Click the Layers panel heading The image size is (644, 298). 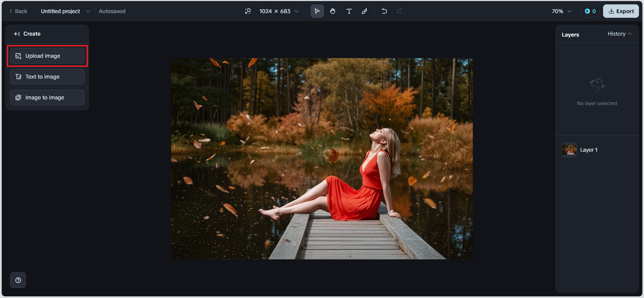point(571,35)
